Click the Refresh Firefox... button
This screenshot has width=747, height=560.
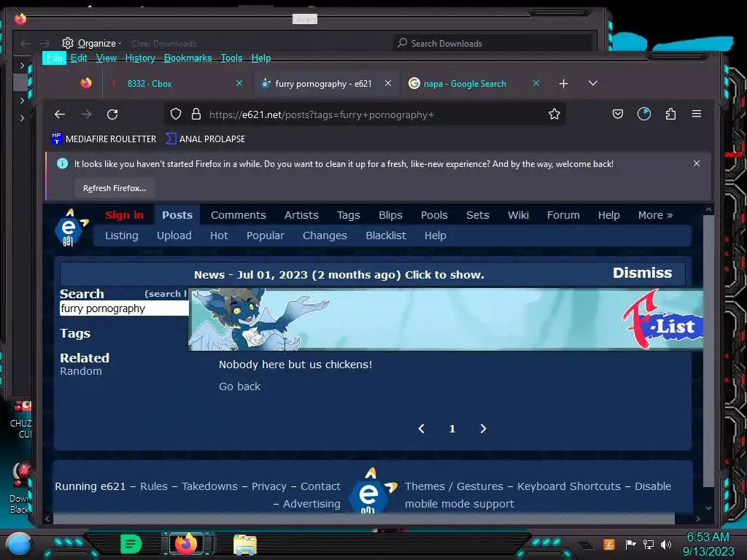pos(115,188)
